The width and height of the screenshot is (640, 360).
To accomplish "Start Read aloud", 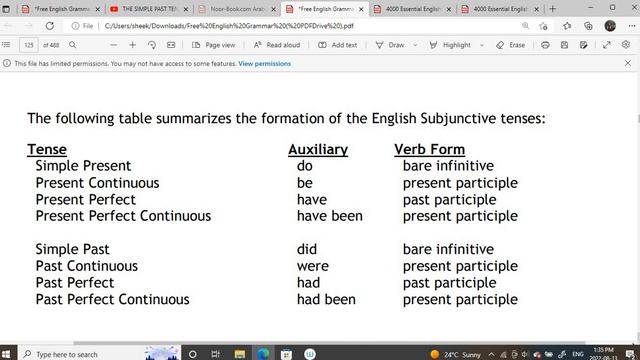I will tap(277, 45).
